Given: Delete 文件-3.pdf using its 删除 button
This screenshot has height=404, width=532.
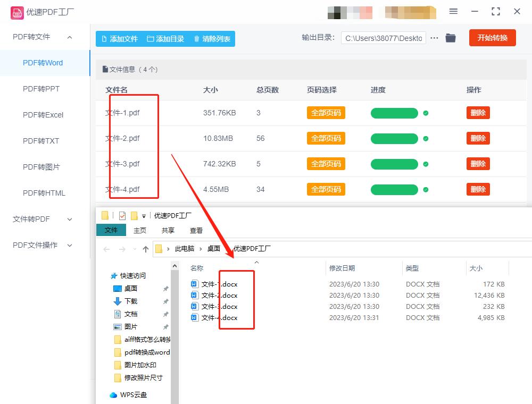Looking at the screenshot, I should (478, 164).
